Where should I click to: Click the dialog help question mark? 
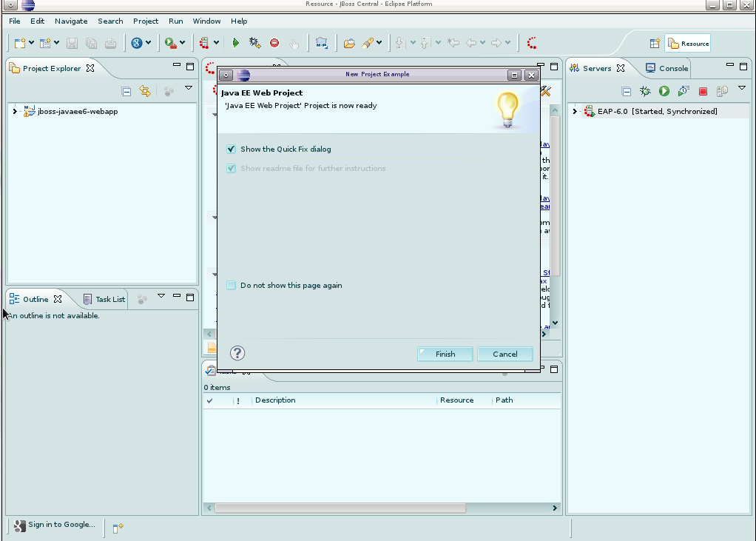tap(237, 353)
